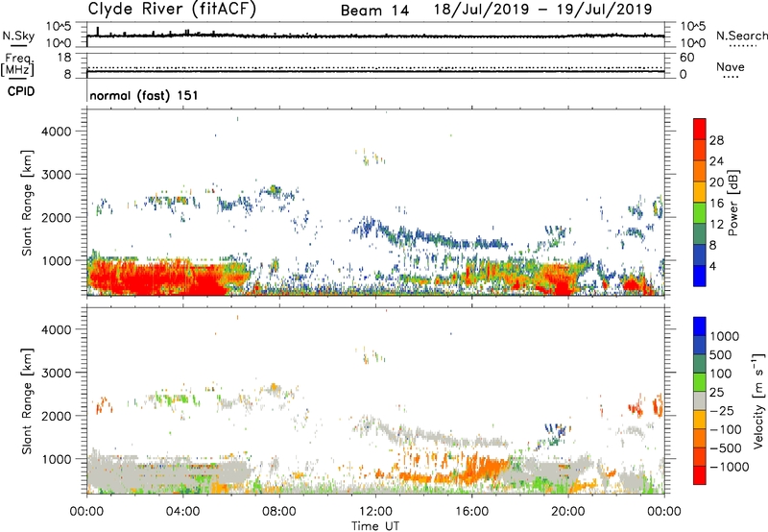Click the 'N.Sky' legend label
768x532 pixels.
[x=18, y=36]
